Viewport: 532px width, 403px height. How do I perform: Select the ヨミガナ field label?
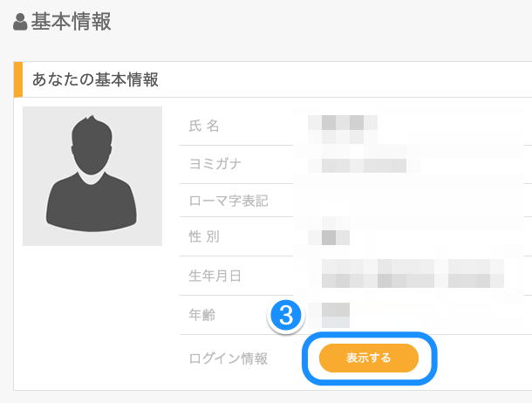point(215,164)
